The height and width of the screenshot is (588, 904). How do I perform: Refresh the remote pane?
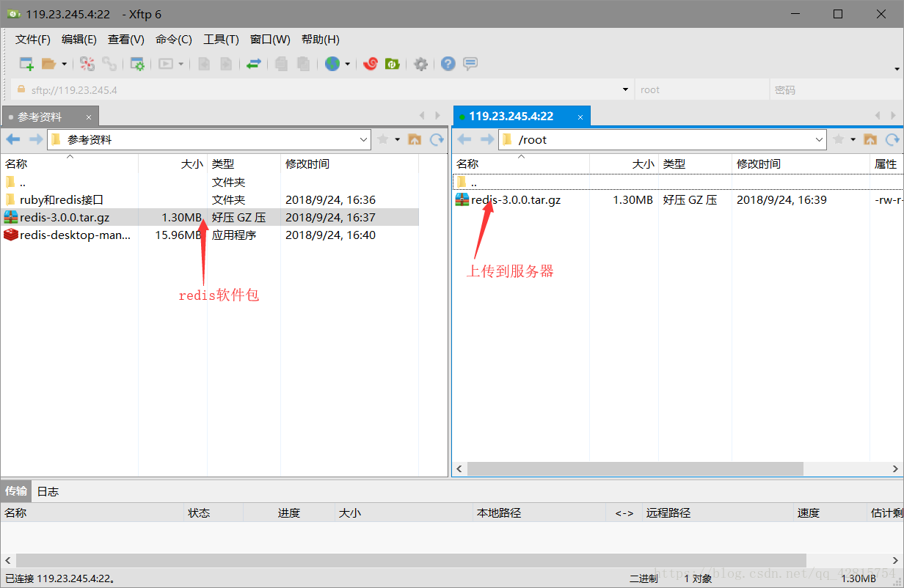click(892, 139)
